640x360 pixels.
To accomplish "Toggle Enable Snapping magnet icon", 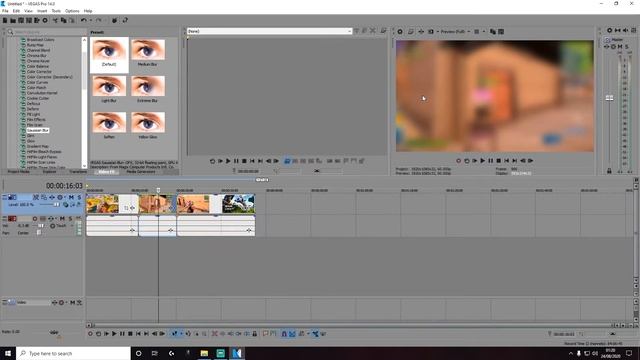I will [x=284, y=334].
